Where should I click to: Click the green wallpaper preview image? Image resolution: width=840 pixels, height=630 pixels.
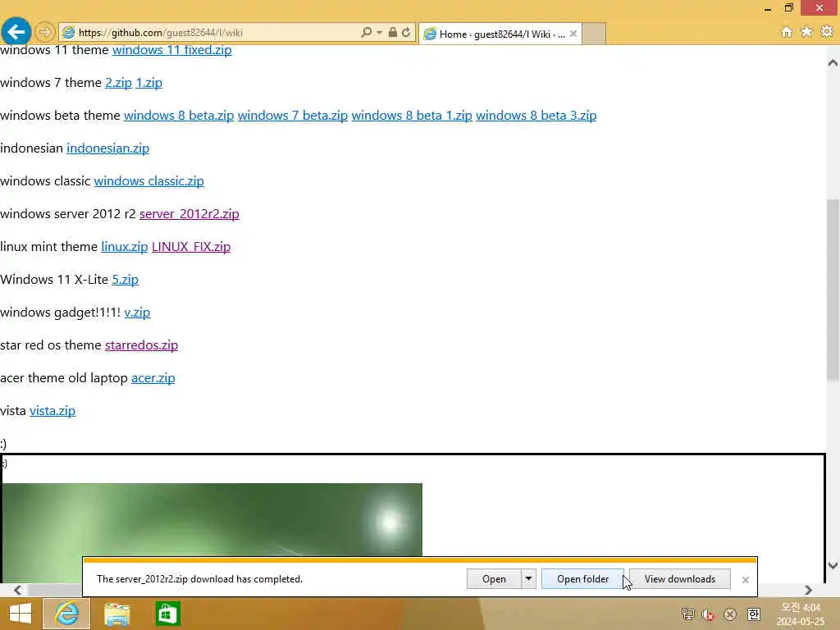[x=212, y=519]
